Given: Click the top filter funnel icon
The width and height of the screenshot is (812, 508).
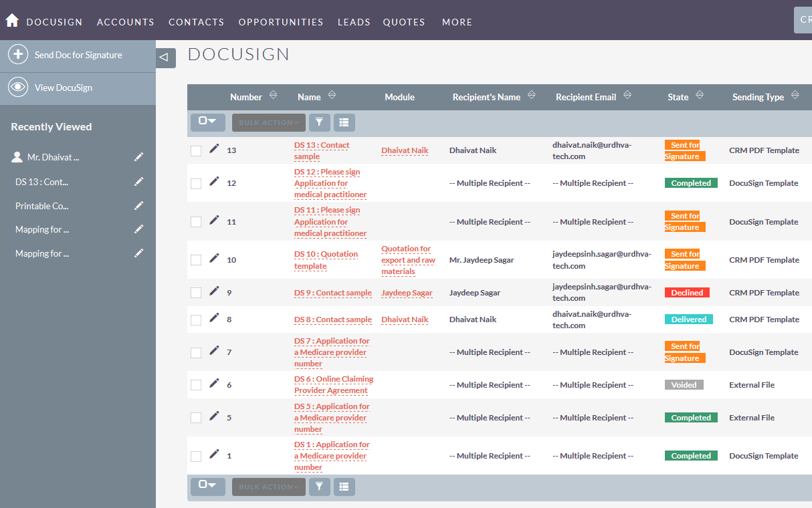Looking at the screenshot, I should click(320, 122).
